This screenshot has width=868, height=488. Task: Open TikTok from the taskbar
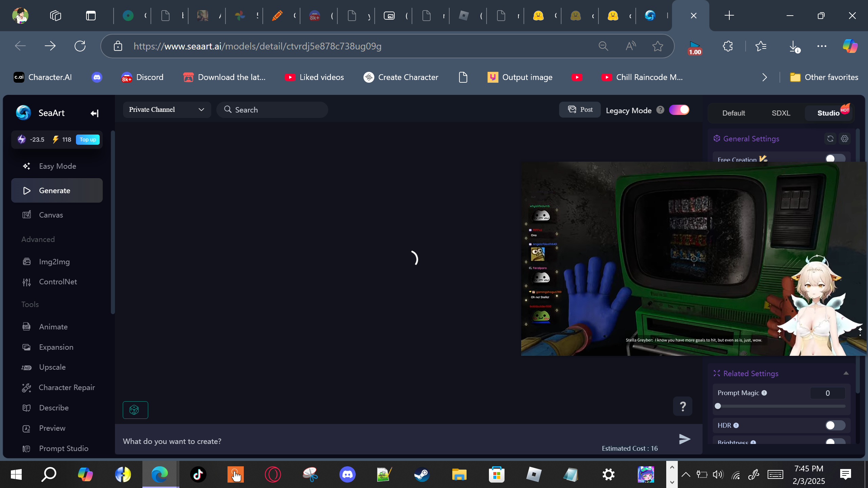198,474
